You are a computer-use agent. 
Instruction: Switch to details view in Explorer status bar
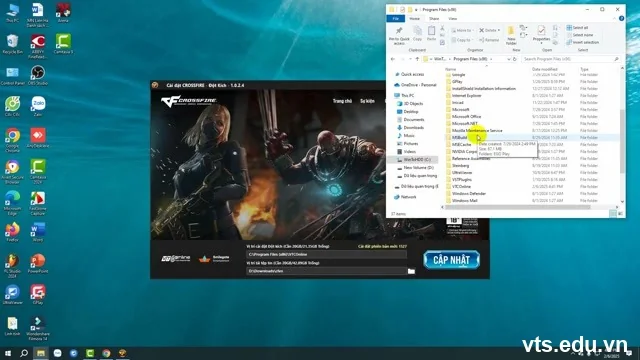tap(613, 214)
